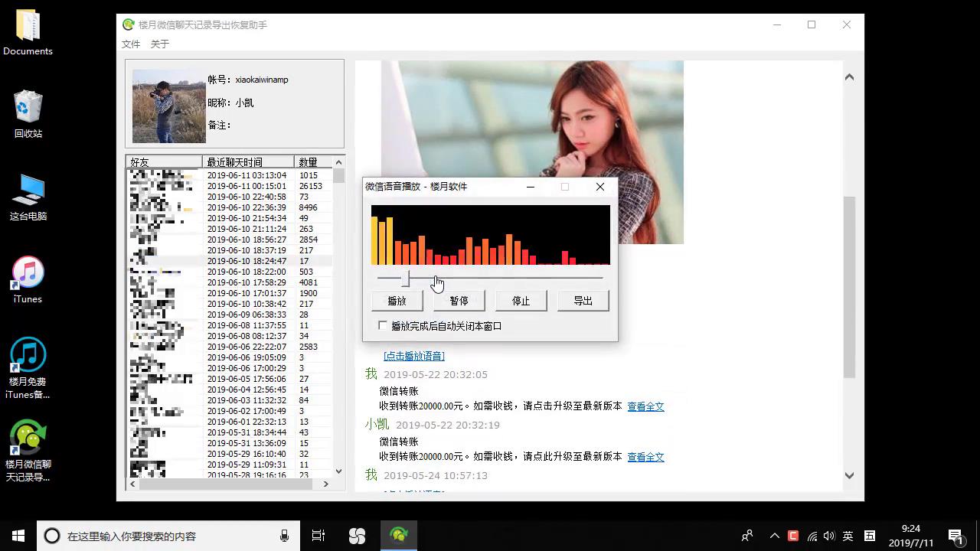Open People icon in system tray
Image resolution: width=980 pixels, height=551 pixels.
tap(747, 536)
